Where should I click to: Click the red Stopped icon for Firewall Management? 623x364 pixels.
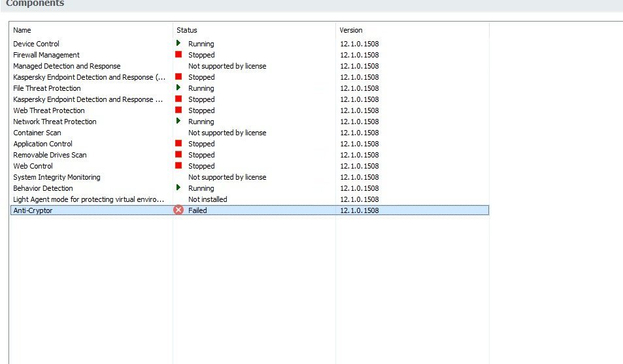click(178, 54)
